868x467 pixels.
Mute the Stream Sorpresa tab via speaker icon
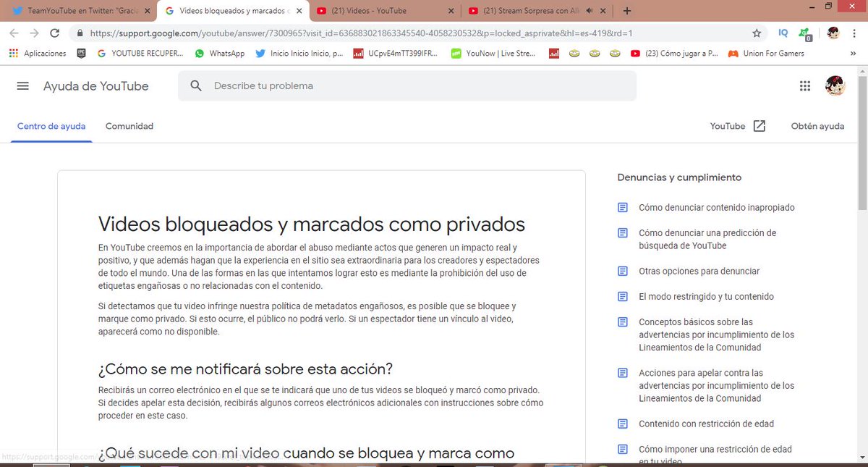pyautogui.click(x=590, y=11)
